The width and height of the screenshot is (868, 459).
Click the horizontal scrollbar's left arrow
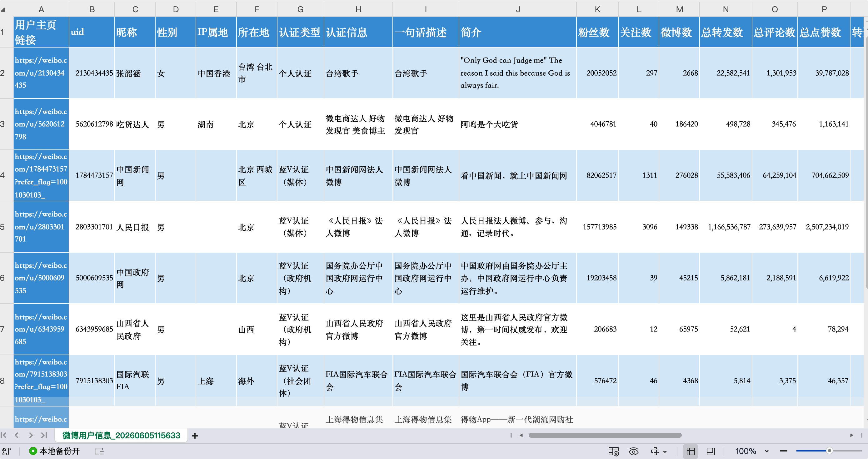[521, 435]
